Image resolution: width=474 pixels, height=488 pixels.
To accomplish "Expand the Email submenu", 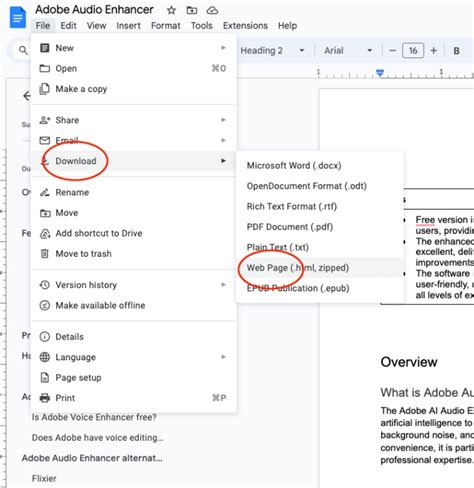I will (x=134, y=140).
